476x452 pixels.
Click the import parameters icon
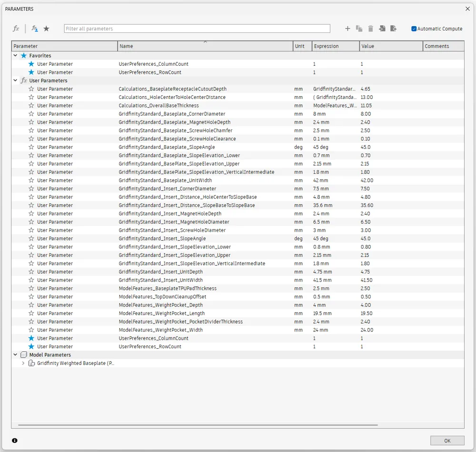382,29
